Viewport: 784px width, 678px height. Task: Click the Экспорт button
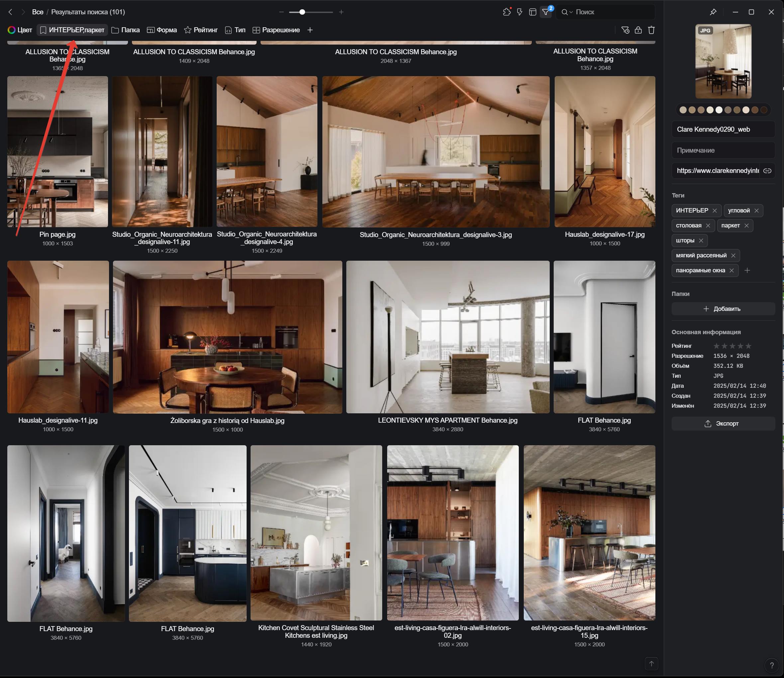(723, 423)
